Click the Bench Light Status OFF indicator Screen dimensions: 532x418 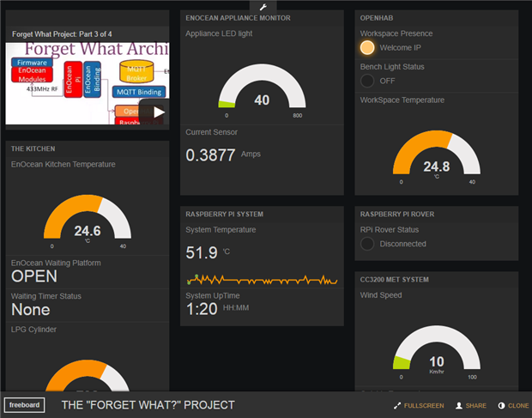pos(367,81)
